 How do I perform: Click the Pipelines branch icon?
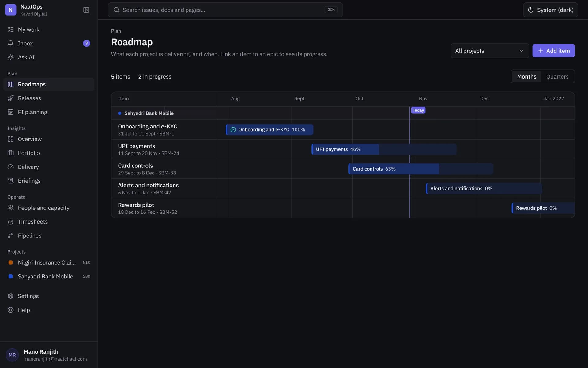pos(11,236)
